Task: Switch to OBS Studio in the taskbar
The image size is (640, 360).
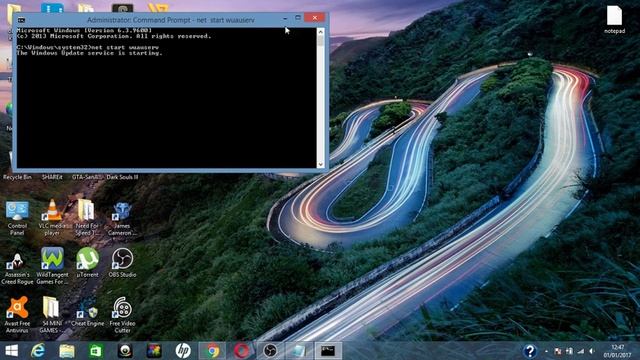Action: point(270,351)
